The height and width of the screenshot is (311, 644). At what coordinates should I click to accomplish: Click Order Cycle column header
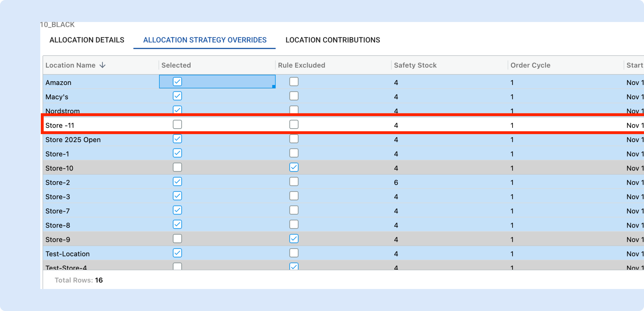(530, 65)
